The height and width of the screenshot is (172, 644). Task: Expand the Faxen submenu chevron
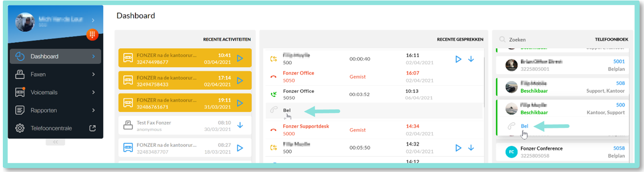pyautogui.click(x=94, y=74)
